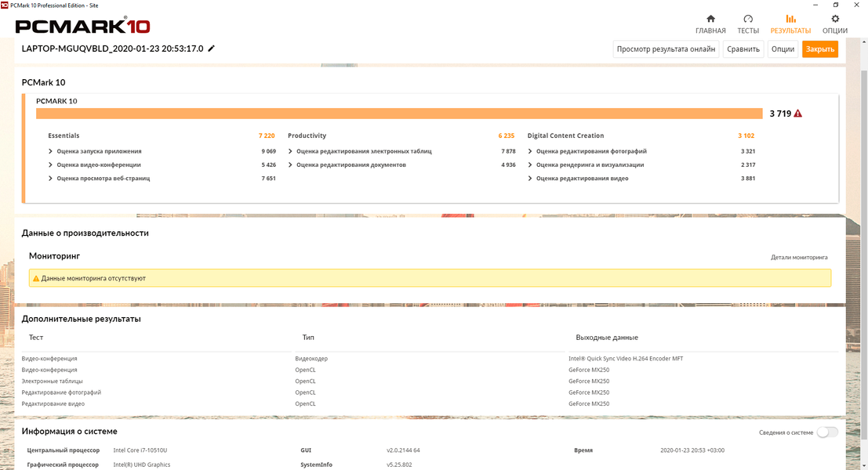Toggle Сведения о системе switch
Viewport: 868px width, 470px height.
pyautogui.click(x=827, y=432)
